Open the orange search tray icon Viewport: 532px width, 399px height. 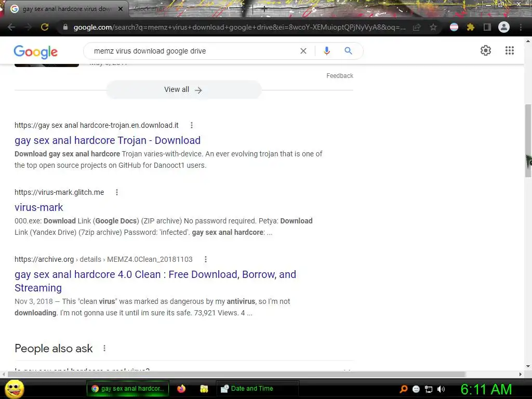point(403,389)
